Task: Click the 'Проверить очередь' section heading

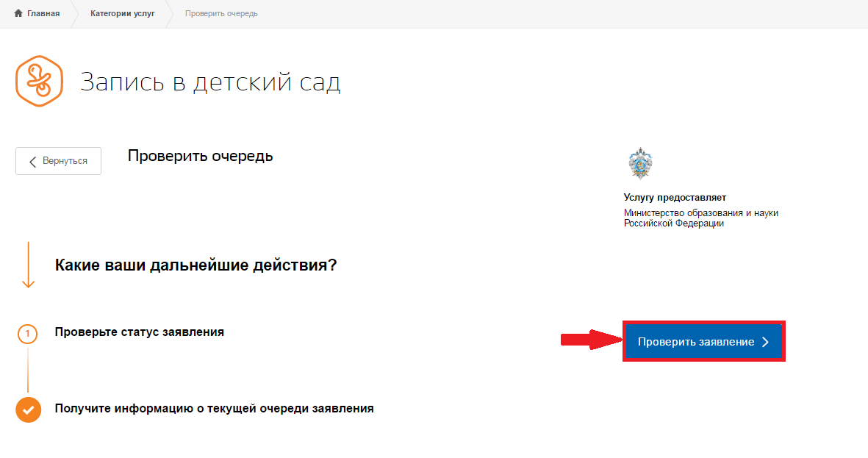Action: [x=200, y=156]
